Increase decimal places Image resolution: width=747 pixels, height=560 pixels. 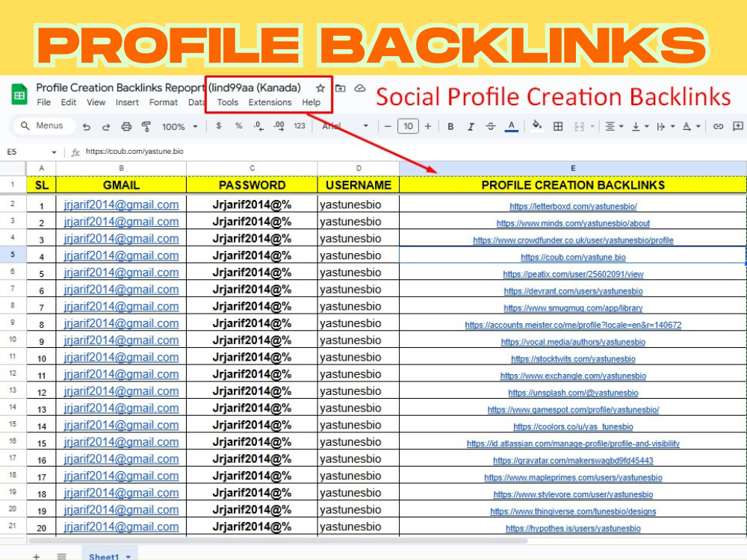click(277, 125)
